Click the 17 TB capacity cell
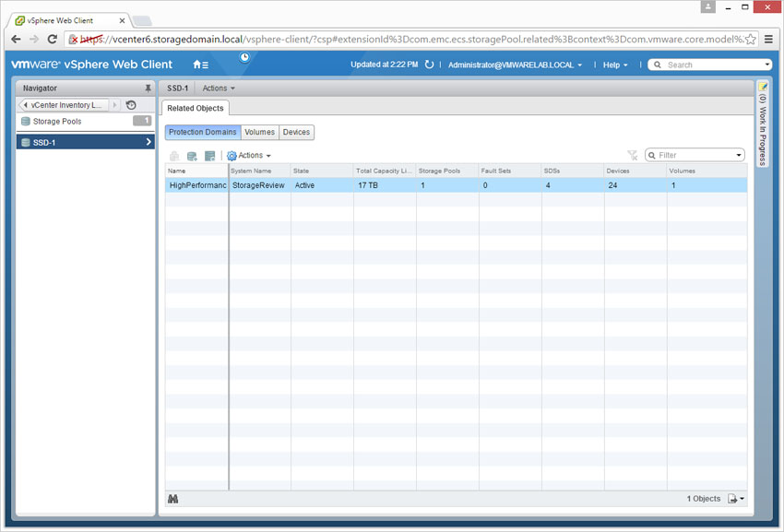Screen dimensions: 784x532 point(385,185)
